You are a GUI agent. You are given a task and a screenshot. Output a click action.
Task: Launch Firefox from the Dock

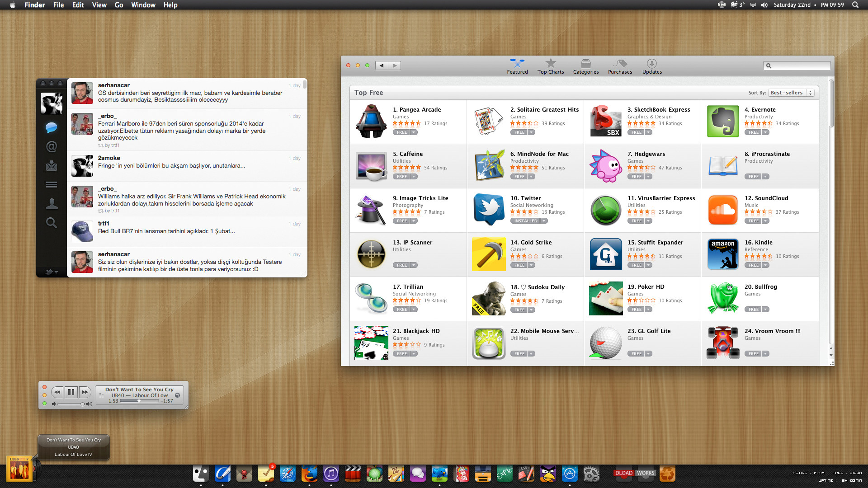[x=309, y=474]
